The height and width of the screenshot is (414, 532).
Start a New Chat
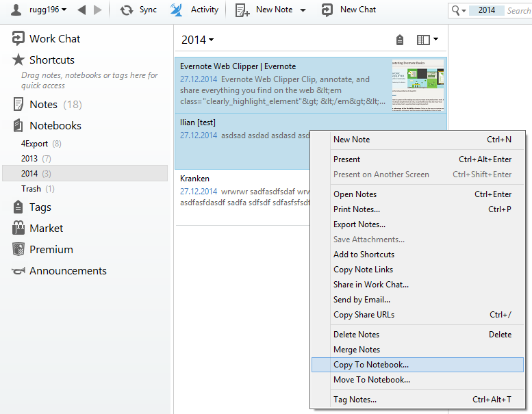(x=349, y=10)
